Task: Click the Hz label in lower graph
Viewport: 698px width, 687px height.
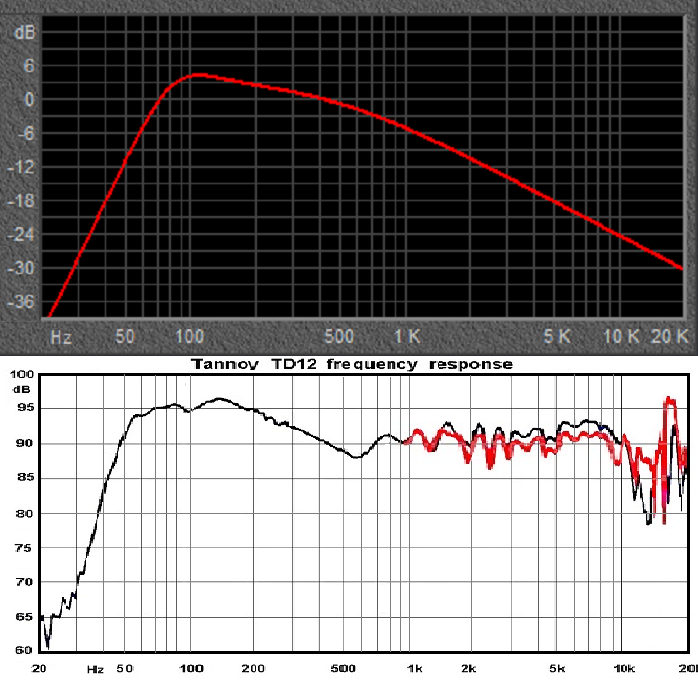Action: pyautogui.click(x=95, y=668)
